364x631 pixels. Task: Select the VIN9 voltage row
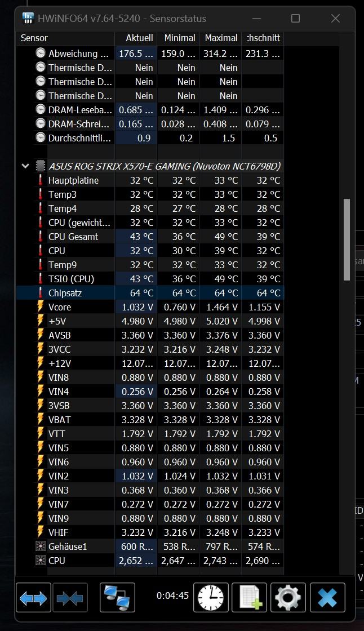[x=150, y=518]
